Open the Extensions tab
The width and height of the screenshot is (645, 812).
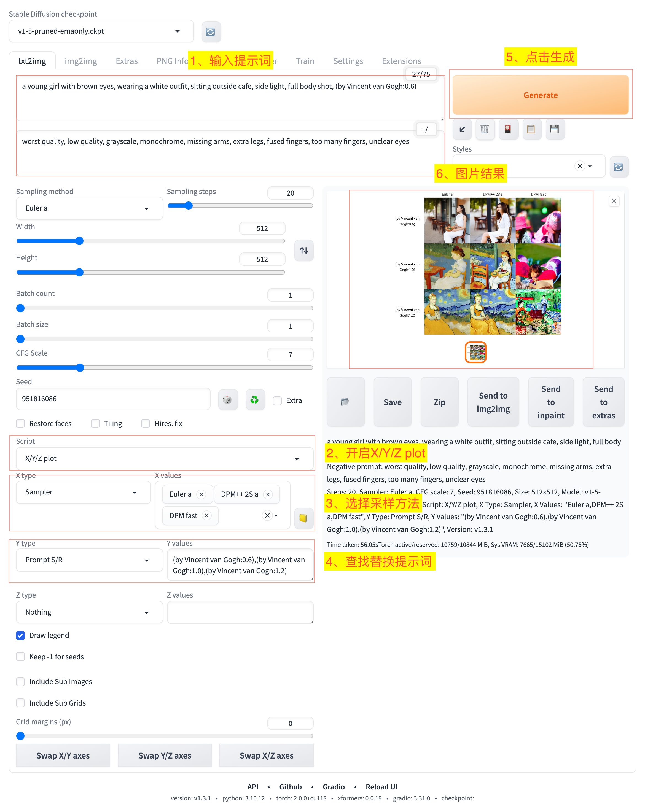click(x=401, y=61)
